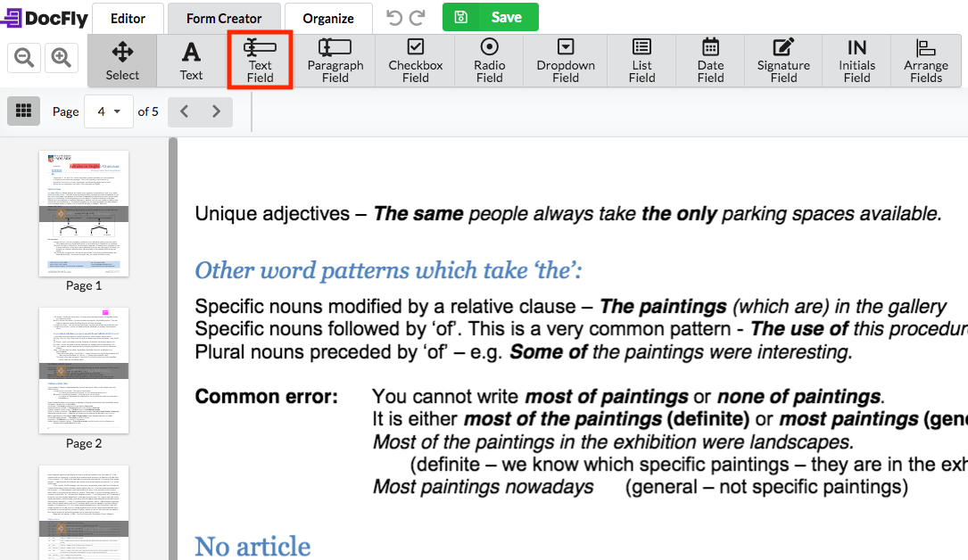Screen dimensions: 968x560
Task: Save the document
Action: pos(490,17)
